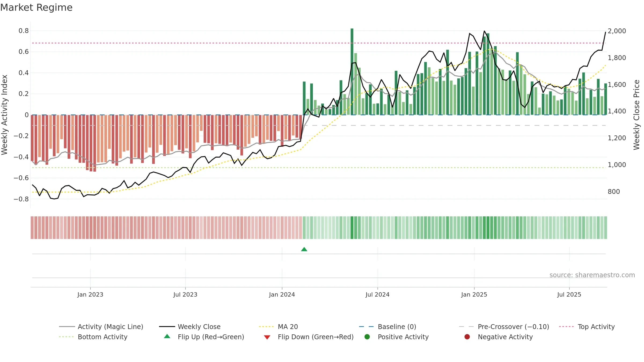Image resolution: width=644 pixels, height=362 pixels.
Task: Click the 0.8 activity axis label
Action: 24,31
